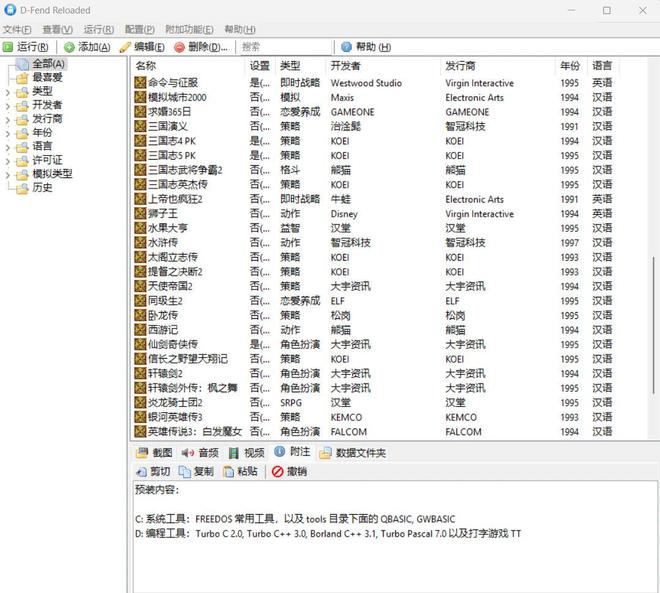Viewport: 660px width, 593px height.
Task: Click the 复制 (Copy) icon
Action: (x=185, y=471)
